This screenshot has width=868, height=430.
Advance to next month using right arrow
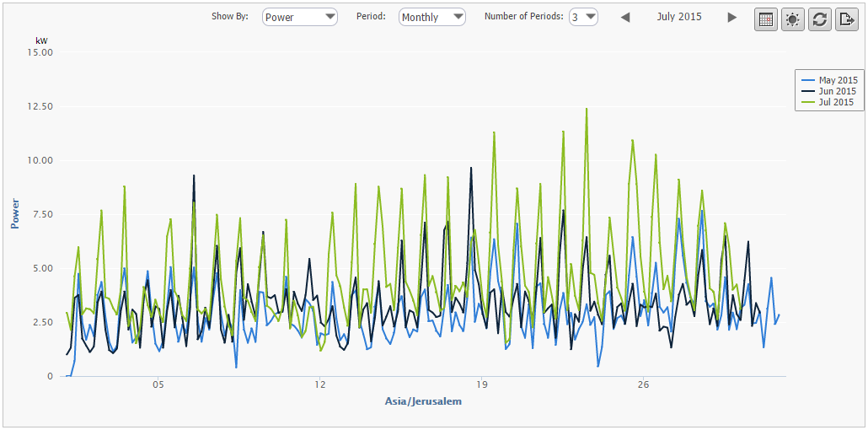coord(732,17)
